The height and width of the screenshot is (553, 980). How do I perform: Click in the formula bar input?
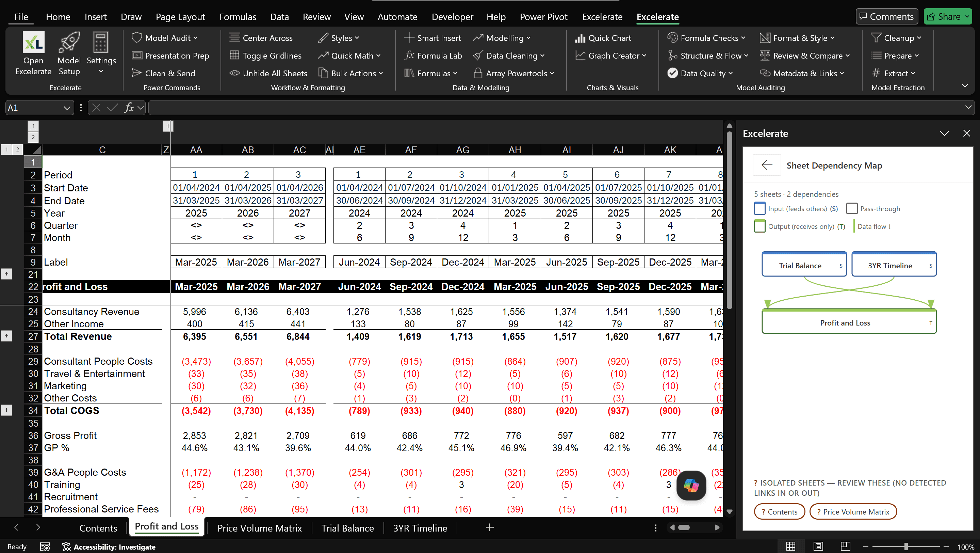[x=555, y=108]
